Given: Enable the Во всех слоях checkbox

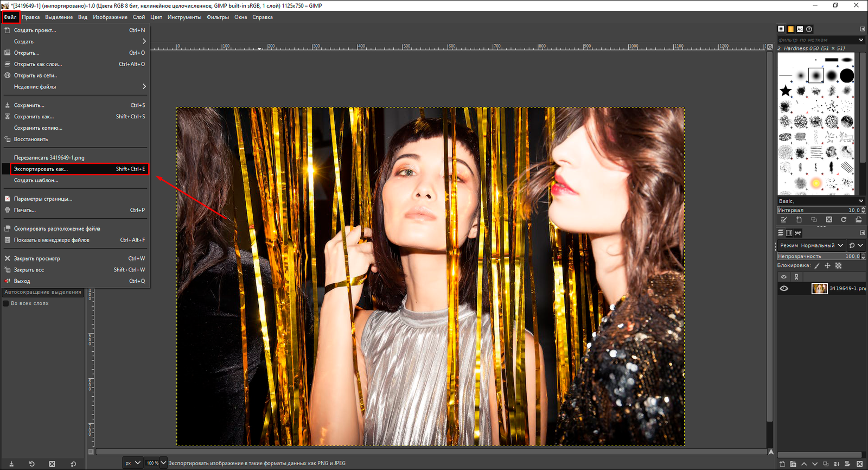Looking at the screenshot, I should coord(6,303).
